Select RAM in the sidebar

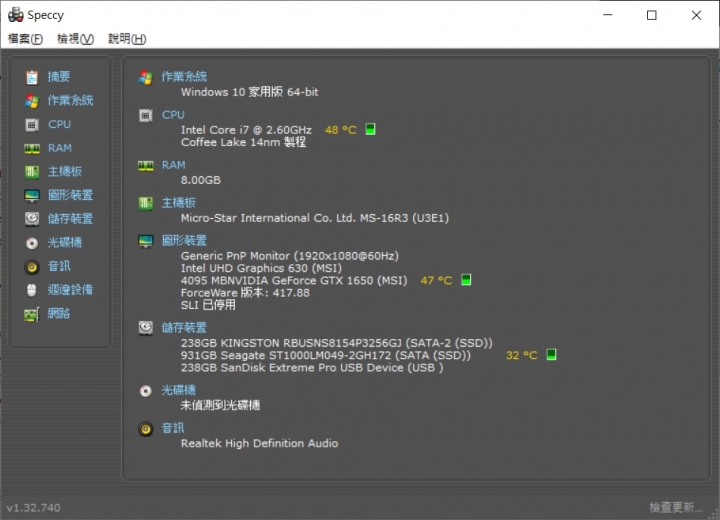(60, 148)
